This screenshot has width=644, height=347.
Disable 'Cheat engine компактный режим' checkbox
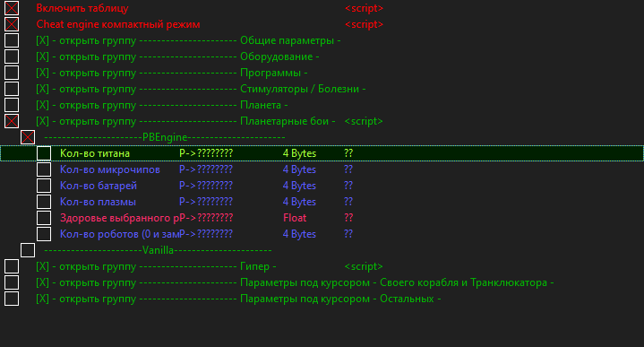[12, 24]
